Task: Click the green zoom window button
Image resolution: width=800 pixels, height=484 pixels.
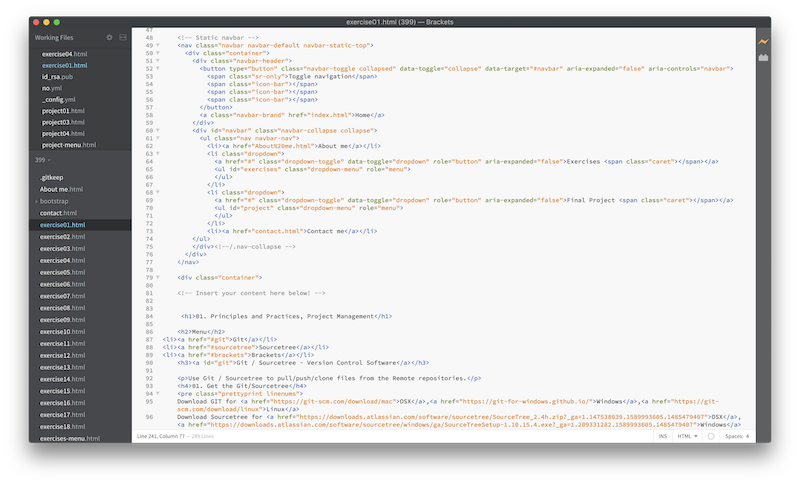Action: 57,22
